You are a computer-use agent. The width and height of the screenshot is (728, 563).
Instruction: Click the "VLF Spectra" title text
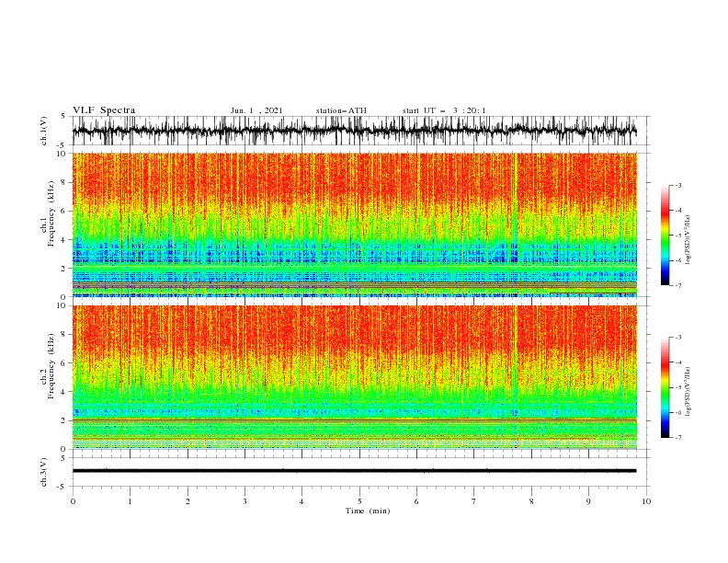point(104,110)
